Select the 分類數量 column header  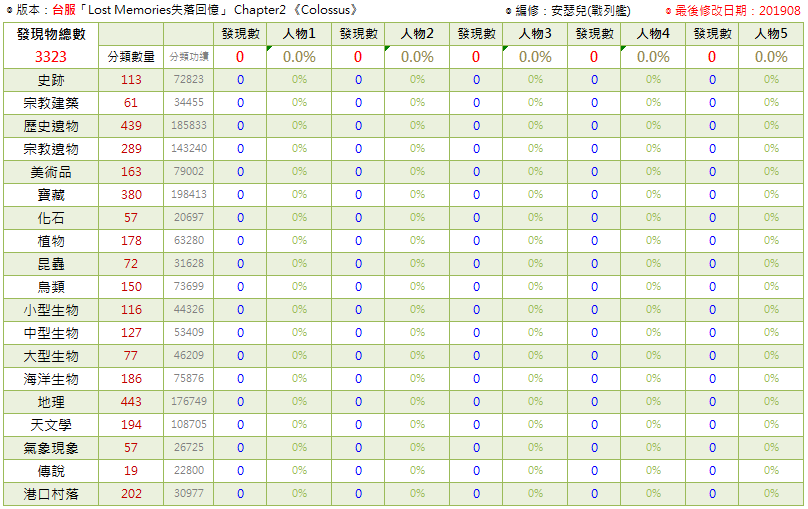pyautogui.click(x=131, y=57)
